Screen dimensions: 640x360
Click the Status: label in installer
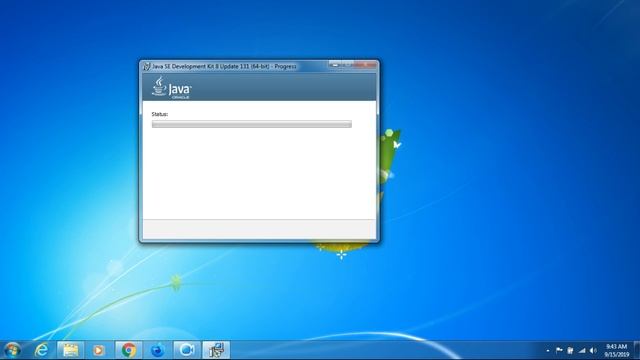[160, 114]
